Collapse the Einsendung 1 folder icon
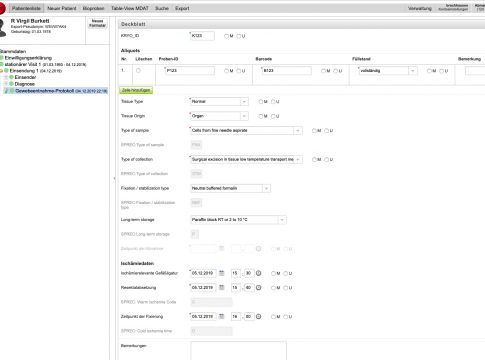 [x=1, y=71]
